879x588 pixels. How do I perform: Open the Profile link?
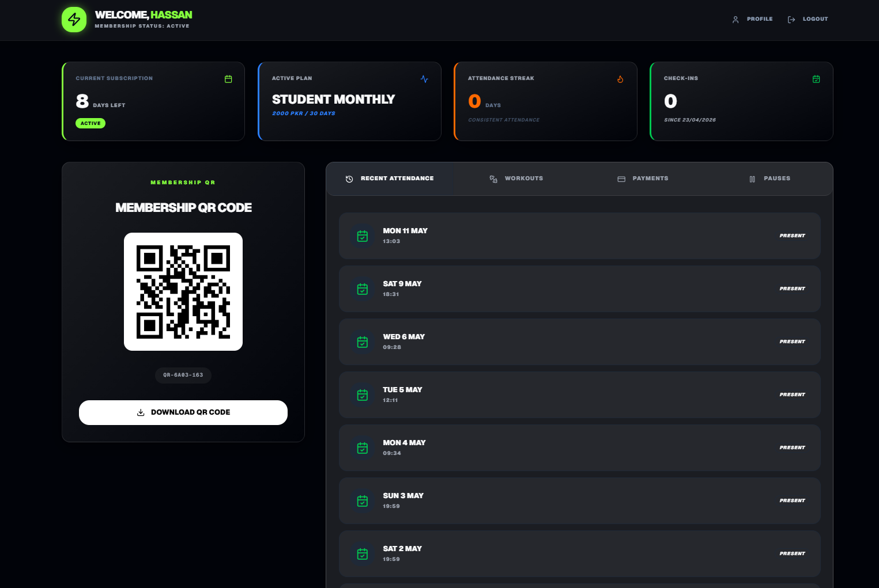click(x=753, y=19)
